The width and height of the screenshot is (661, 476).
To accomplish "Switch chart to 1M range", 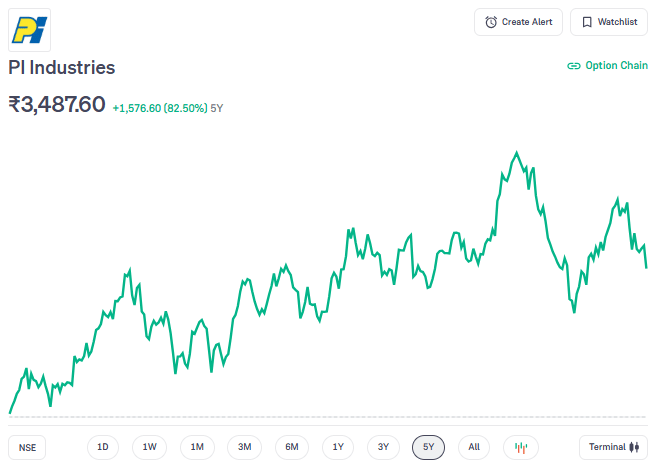I will coord(197,447).
